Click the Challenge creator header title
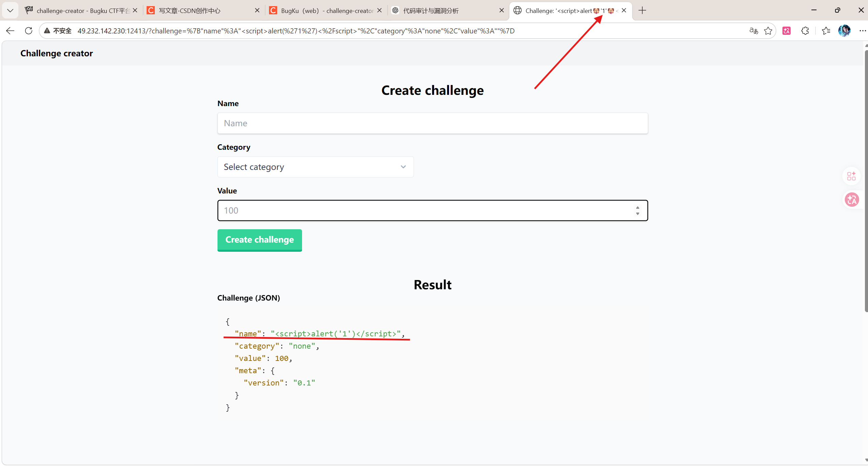The height and width of the screenshot is (466, 868). coord(57,54)
